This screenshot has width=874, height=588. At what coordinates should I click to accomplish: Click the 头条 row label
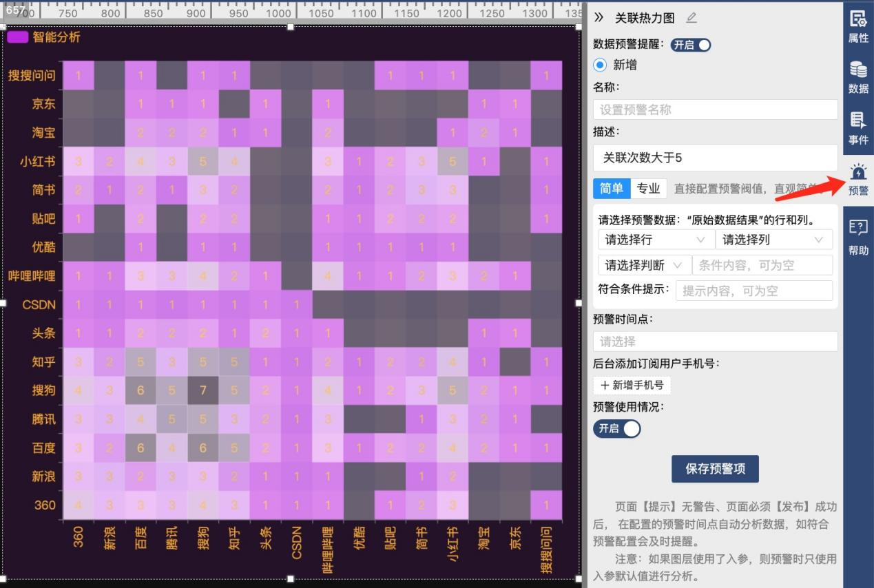[x=43, y=333]
